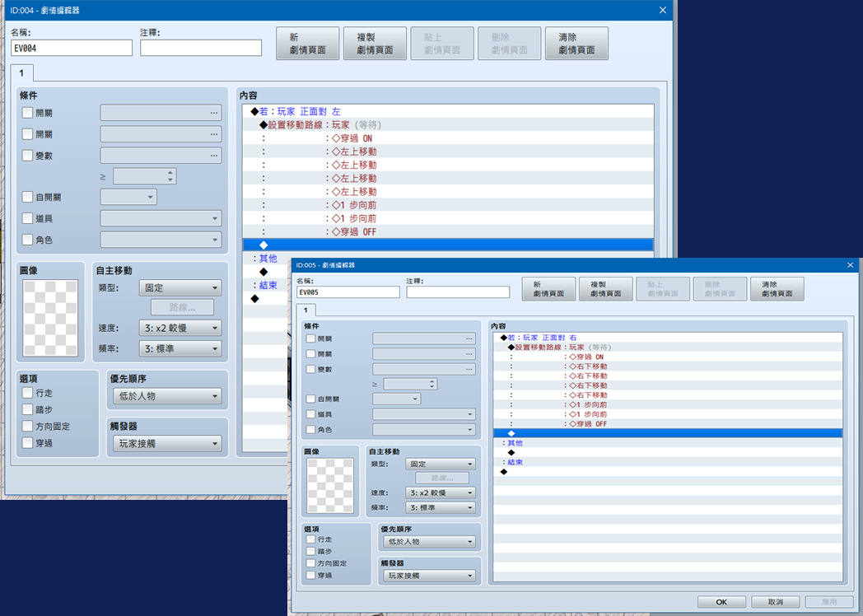Viewport: 863px width, 616px height.
Task: Close the ID:004 event editor window
Action: pyautogui.click(x=663, y=10)
